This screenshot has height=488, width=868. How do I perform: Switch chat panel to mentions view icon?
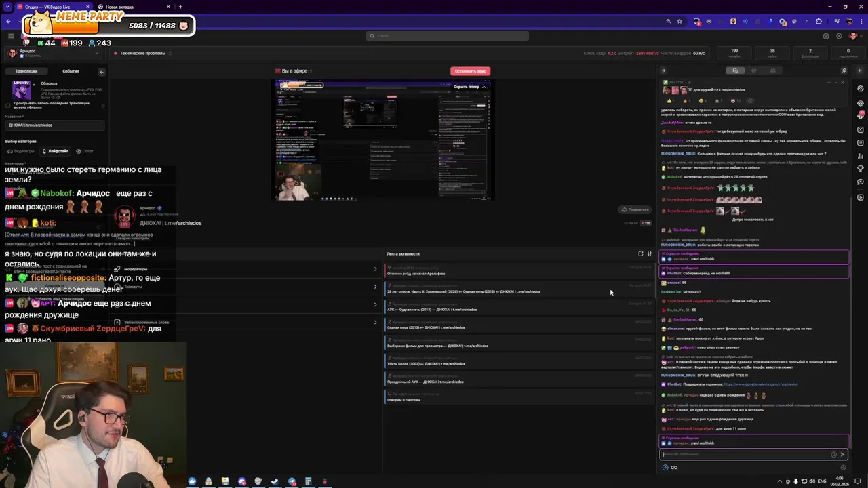coord(753,70)
